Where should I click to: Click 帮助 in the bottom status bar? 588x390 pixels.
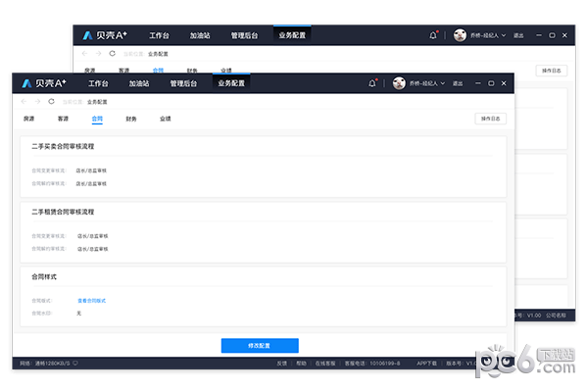click(x=301, y=363)
